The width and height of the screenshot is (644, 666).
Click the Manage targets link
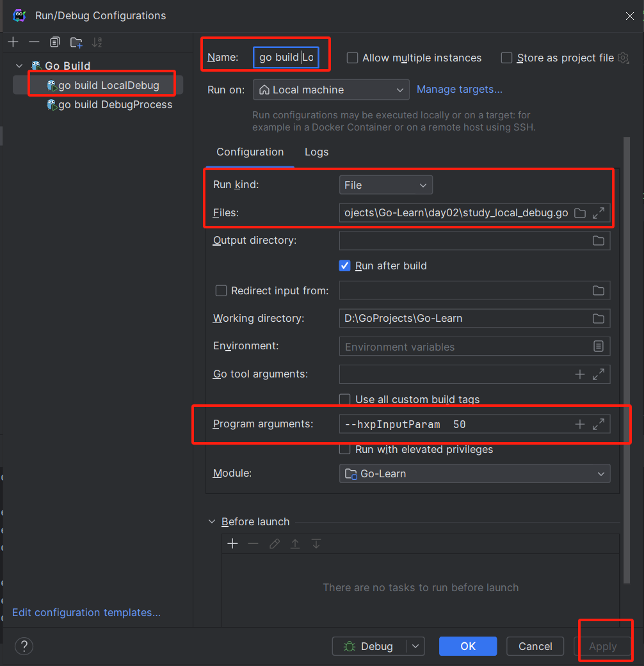click(x=459, y=90)
